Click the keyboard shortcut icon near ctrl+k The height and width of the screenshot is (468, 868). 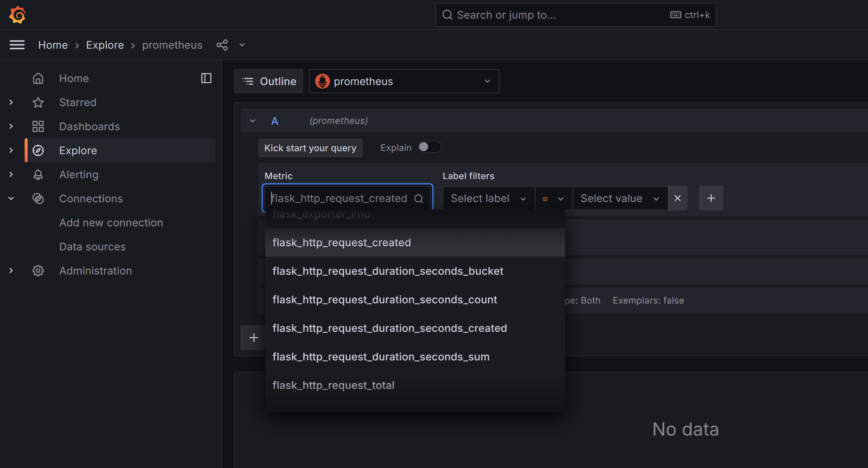675,15
